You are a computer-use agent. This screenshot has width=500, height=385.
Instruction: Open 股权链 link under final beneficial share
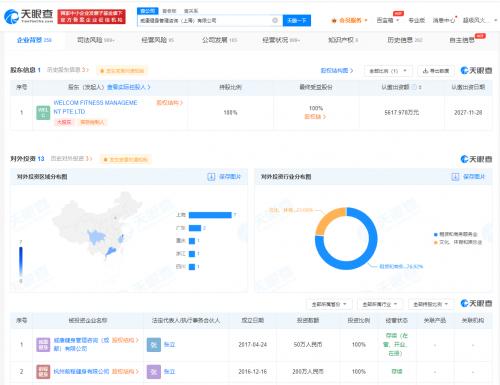[315, 117]
